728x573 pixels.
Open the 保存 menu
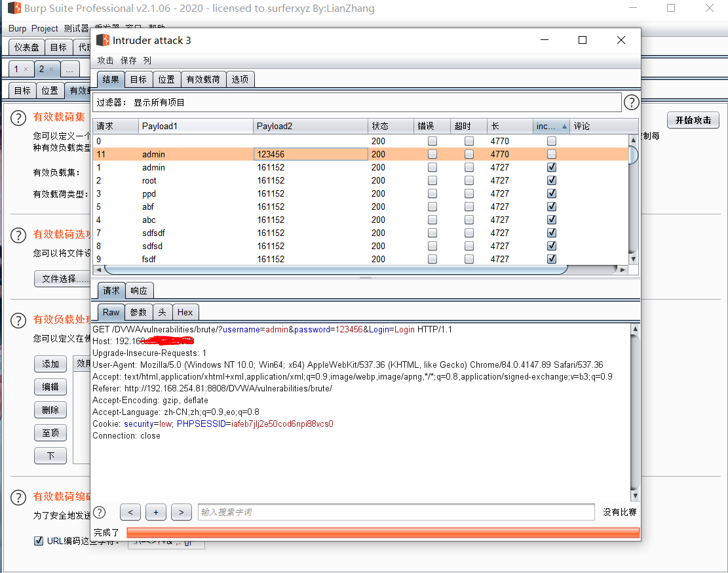point(128,60)
